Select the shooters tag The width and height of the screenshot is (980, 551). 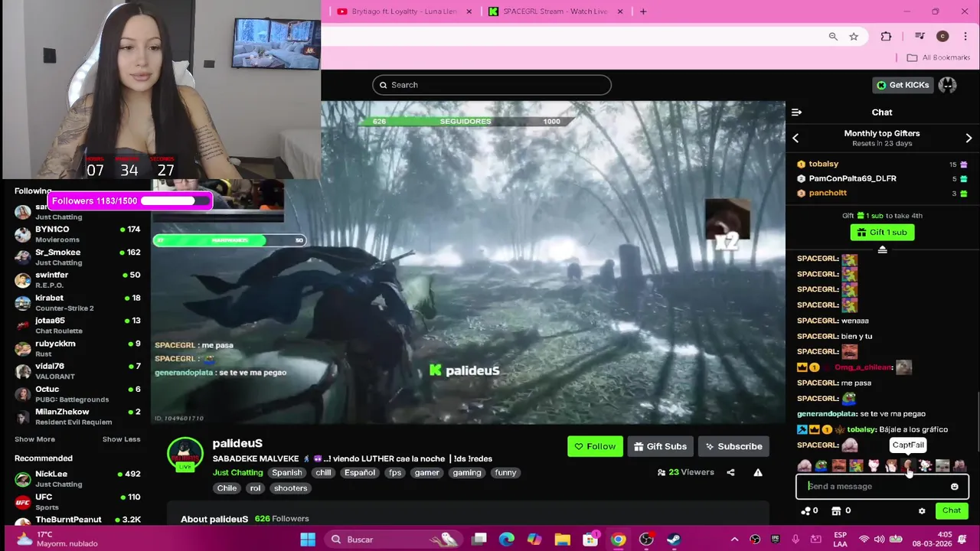(x=290, y=488)
